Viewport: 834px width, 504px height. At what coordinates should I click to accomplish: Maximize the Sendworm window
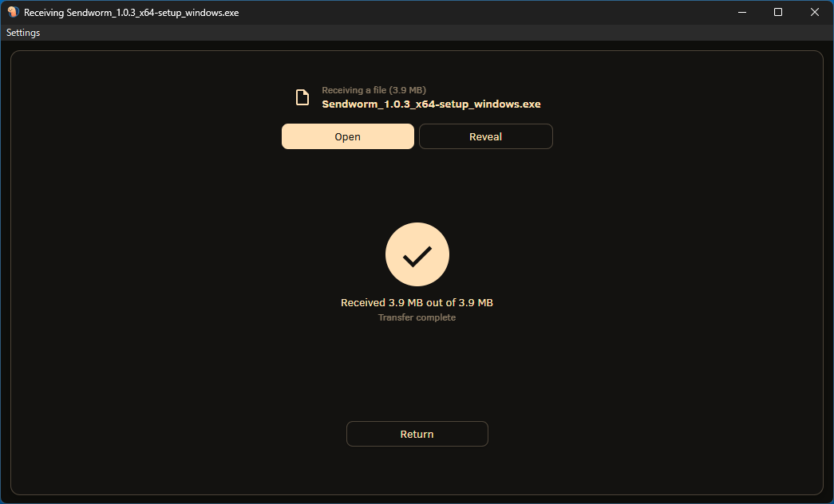coord(778,13)
